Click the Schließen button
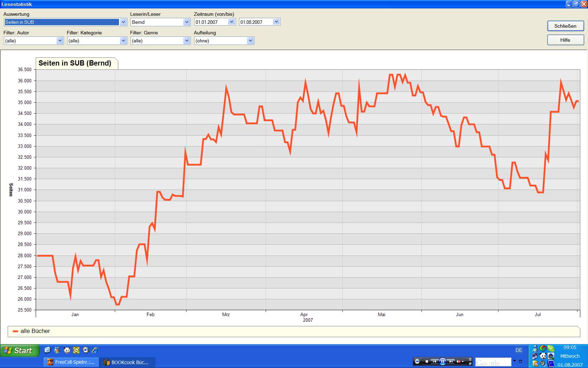The width and height of the screenshot is (588, 368). 565,26
